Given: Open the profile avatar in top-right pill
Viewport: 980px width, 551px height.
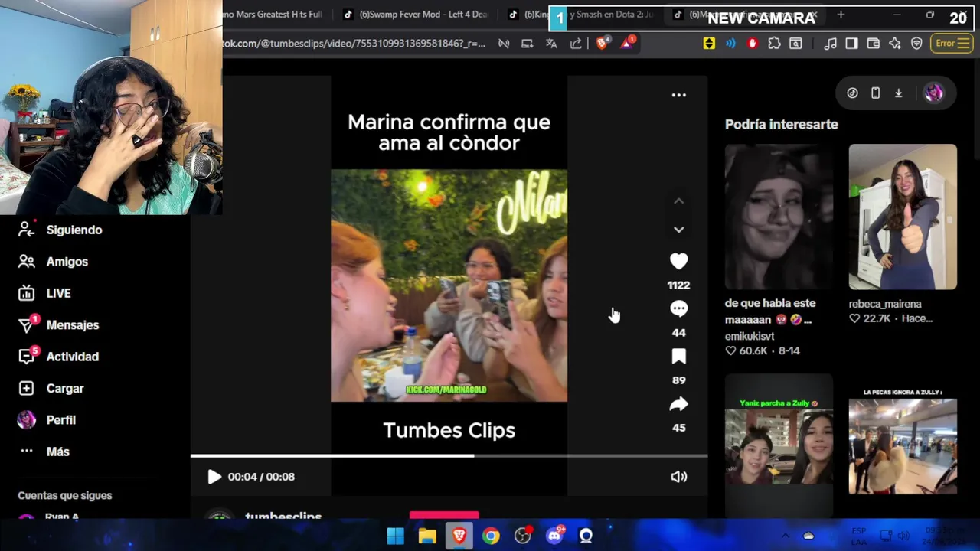Looking at the screenshot, I should tap(933, 93).
